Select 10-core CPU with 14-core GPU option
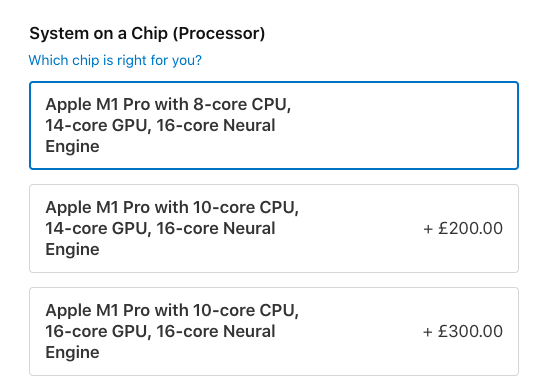 pos(274,228)
